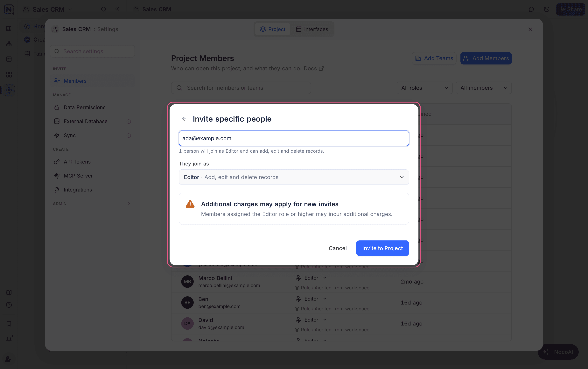The height and width of the screenshot is (369, 588).
Task: Click the Cancel button in invite dialog
Action: [x=338, y=248]
